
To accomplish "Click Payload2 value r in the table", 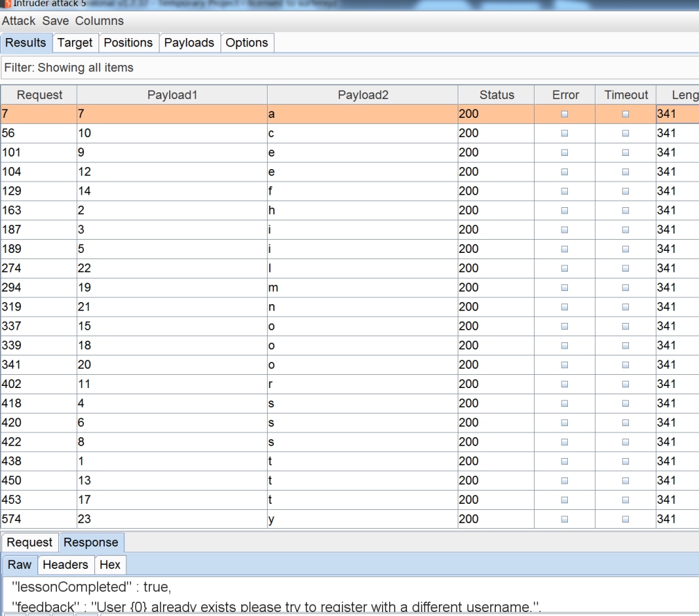I will pyautogui.click(x=363, y=384).
